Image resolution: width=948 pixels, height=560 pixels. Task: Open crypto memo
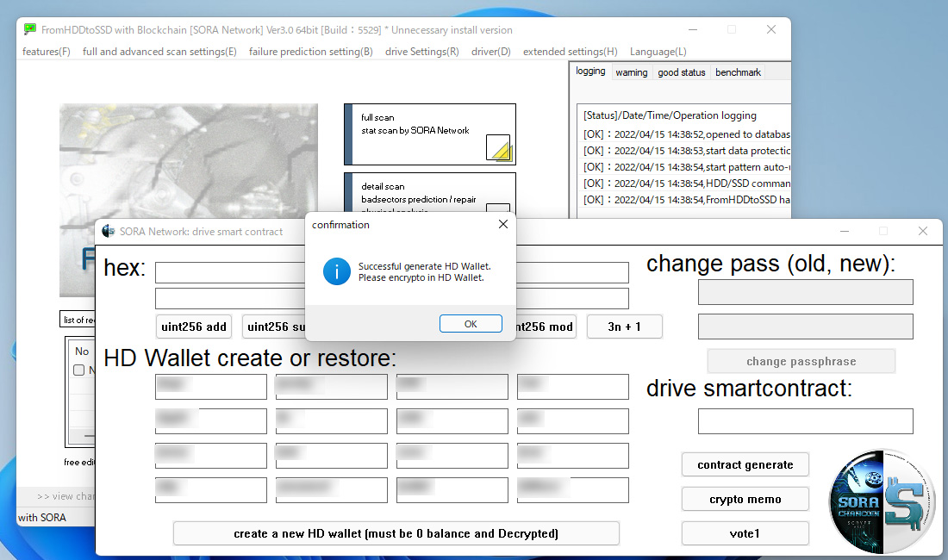click(745, 499)
